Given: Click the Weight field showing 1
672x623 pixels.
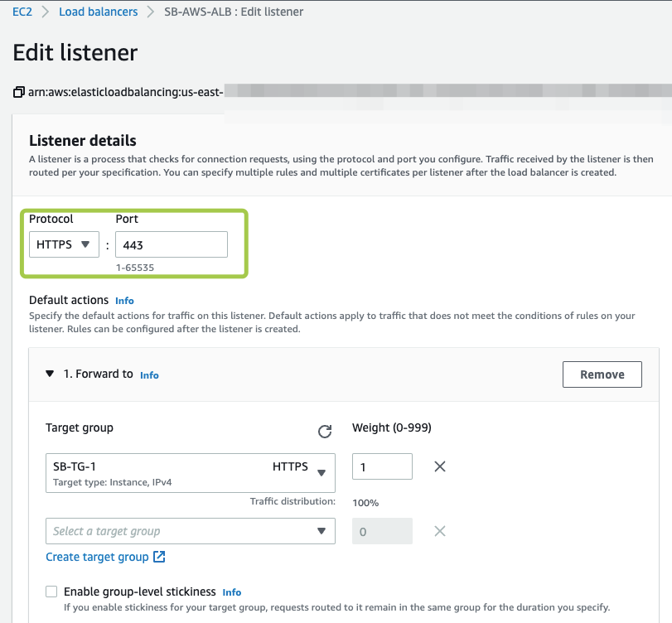Looking at the screenshot, I should [382, 466].
